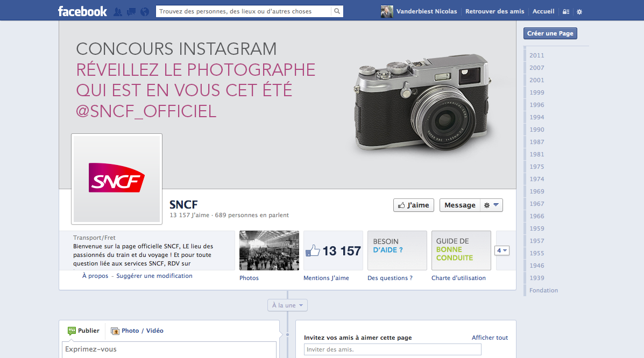
Task: Select the Photo / Vidéo tab
Action: point(137,331)
